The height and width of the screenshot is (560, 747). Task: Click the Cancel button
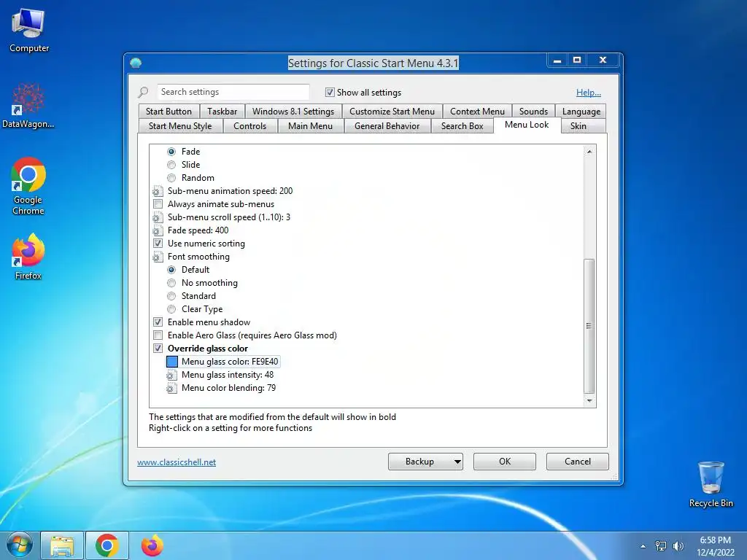pos(578,462)
